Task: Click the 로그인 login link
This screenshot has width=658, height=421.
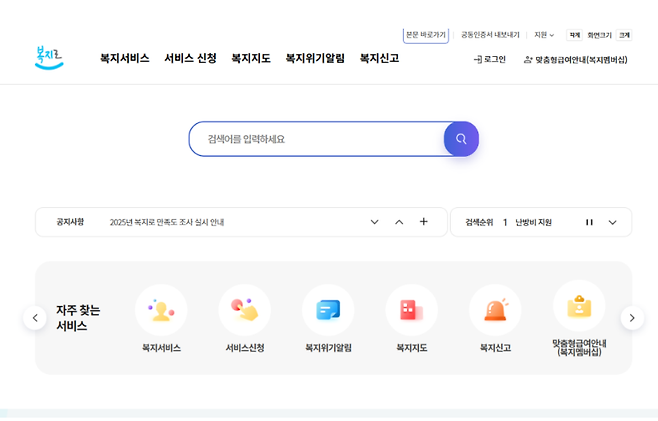Action: point(489,60)
